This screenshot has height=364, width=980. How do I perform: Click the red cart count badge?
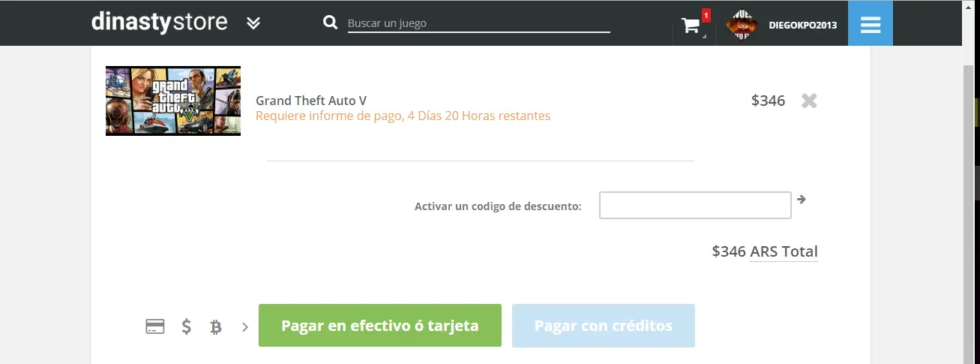706,16
